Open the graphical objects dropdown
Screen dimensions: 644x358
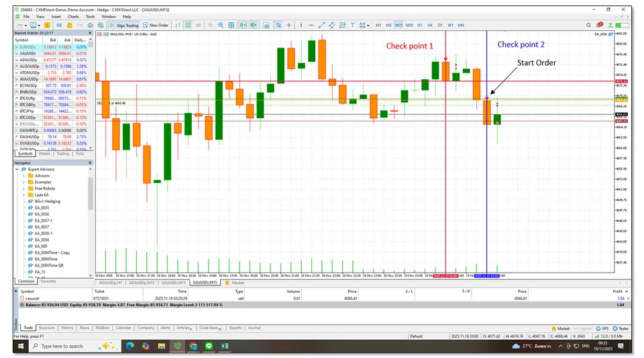click(368, 26)
